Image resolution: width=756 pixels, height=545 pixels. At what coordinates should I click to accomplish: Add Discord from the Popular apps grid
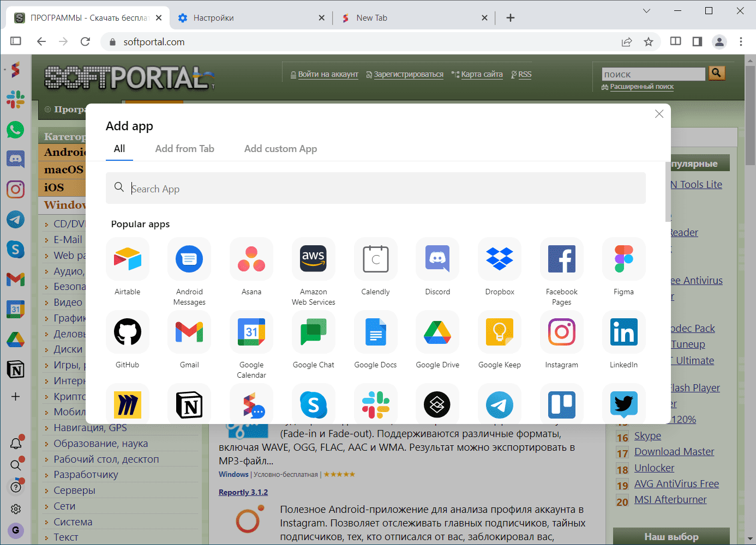(437, 259)
